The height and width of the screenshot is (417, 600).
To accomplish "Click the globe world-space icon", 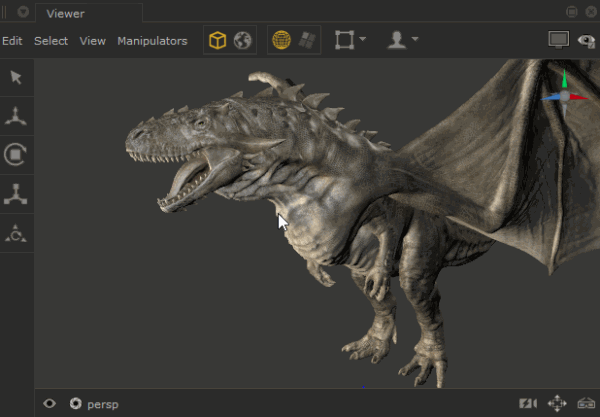I will pos(243,41).
